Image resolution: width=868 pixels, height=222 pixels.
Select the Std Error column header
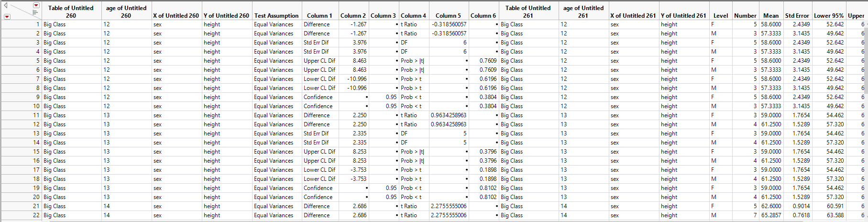coord(797,16)
